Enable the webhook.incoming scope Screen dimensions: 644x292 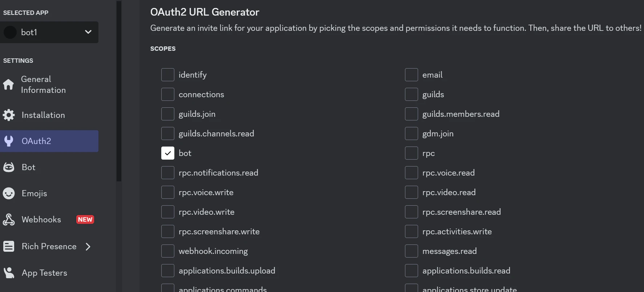coord(168,251)
